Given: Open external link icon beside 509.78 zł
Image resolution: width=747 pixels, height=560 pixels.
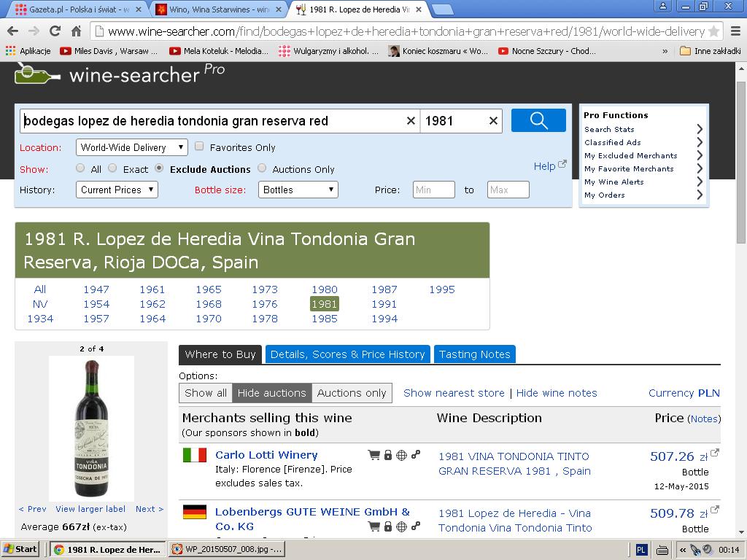Looking at the screenshot, I should tap(715, 510).
